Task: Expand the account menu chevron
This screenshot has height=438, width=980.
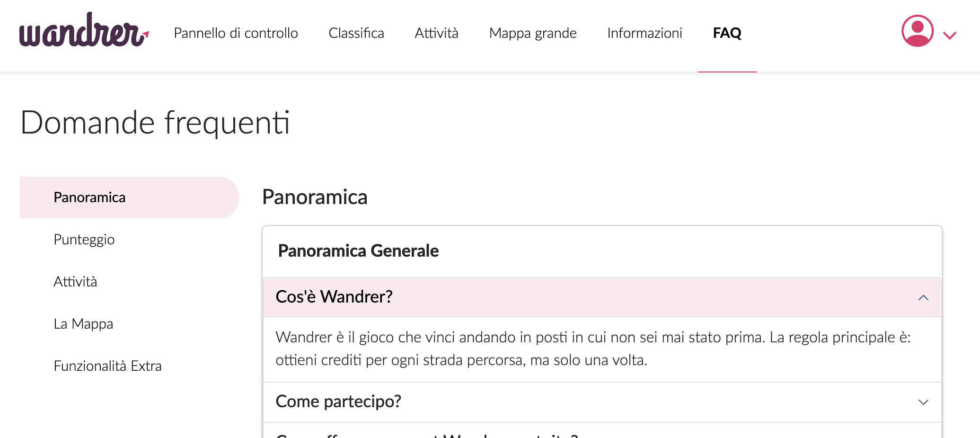Action: (949, 36)
